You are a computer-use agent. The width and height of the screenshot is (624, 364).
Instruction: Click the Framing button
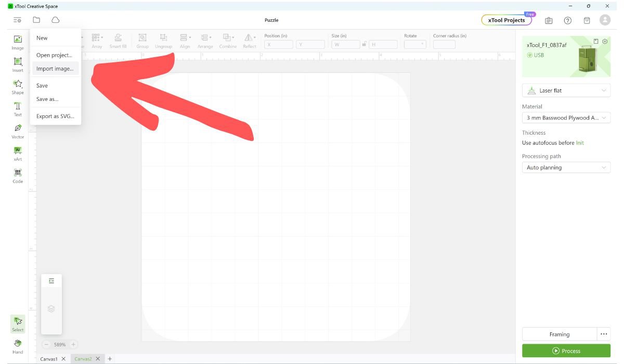pos(559,334)
